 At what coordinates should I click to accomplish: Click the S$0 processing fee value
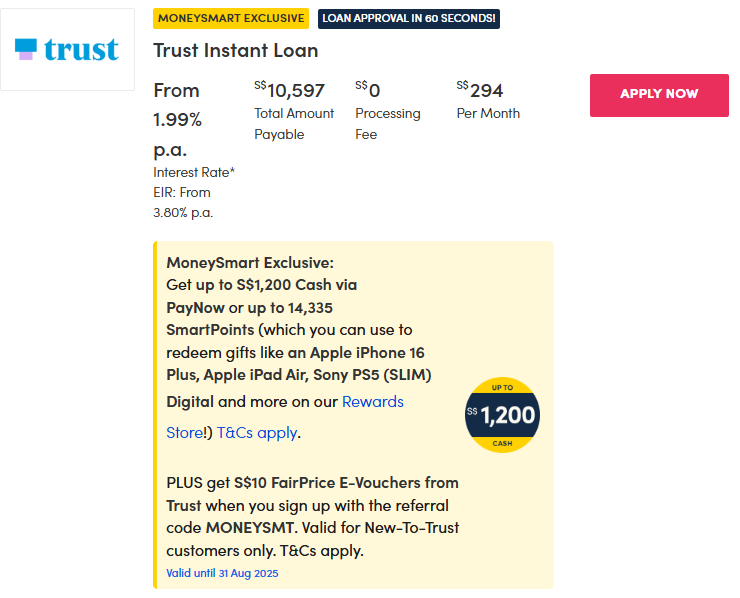click(x=368, y=91)
